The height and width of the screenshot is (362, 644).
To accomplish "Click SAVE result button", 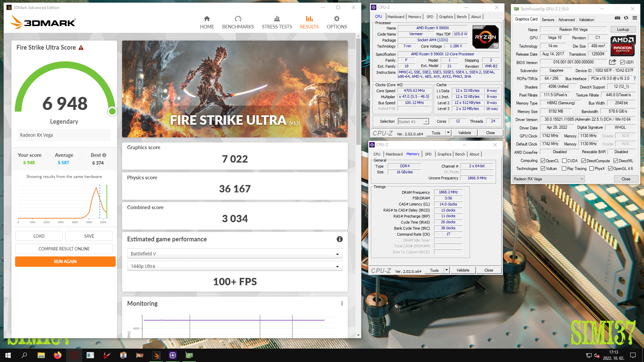I will pyautogui.click(x=89, y=236).
